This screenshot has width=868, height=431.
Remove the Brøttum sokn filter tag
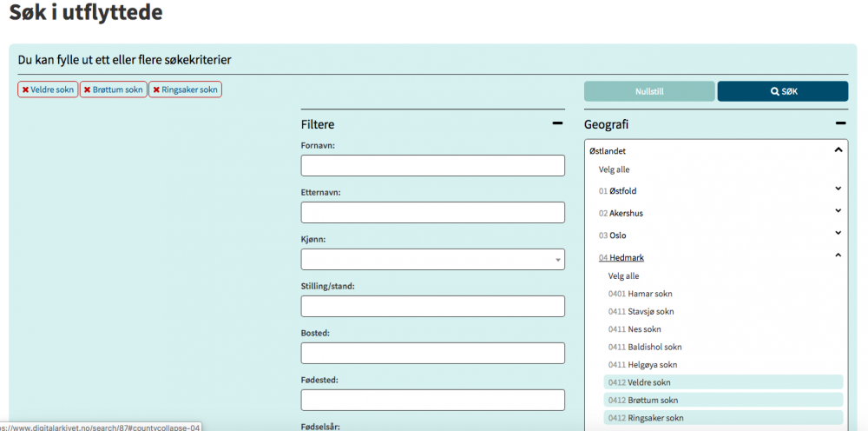tap(114, 90)
